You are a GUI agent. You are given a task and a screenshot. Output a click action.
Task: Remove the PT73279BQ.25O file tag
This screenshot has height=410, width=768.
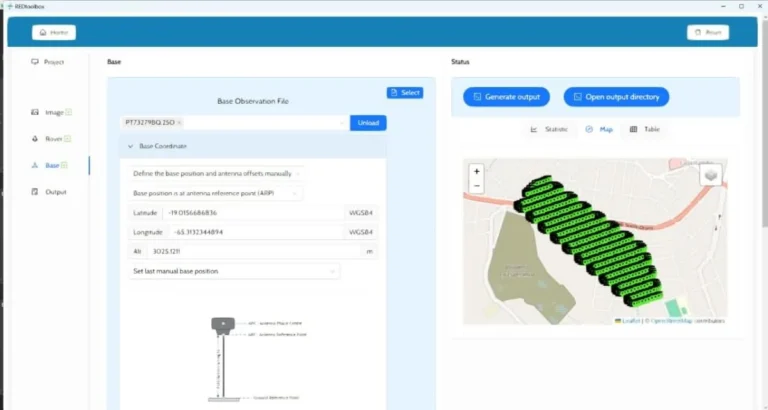(179, 122)
